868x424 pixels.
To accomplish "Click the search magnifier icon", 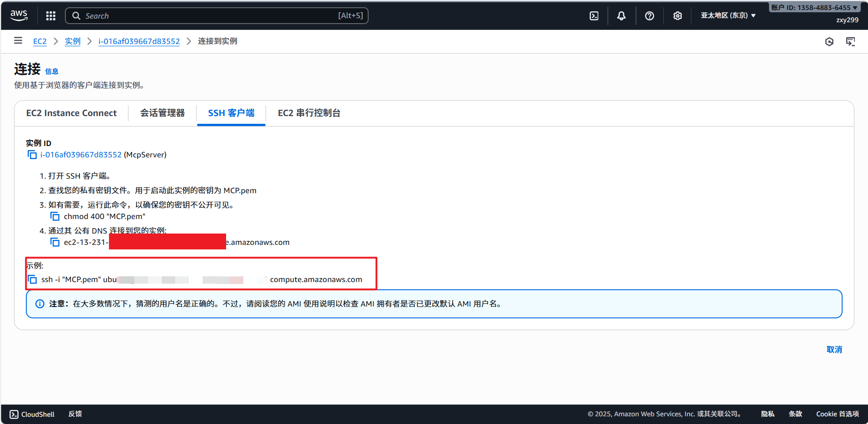I will (x=76, y=16).
